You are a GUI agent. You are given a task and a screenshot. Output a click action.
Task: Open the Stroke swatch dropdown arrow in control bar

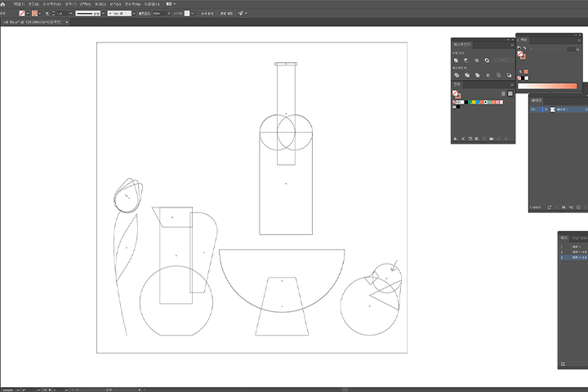40,13
